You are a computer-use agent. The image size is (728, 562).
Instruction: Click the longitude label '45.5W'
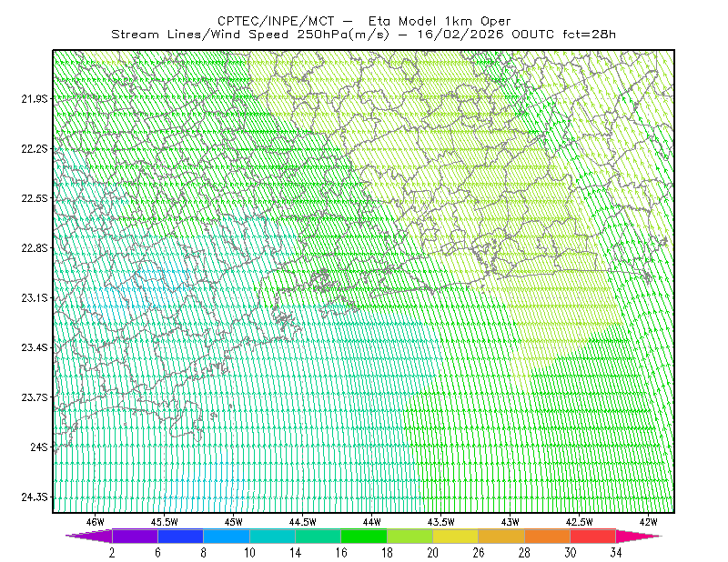(165, 522)
